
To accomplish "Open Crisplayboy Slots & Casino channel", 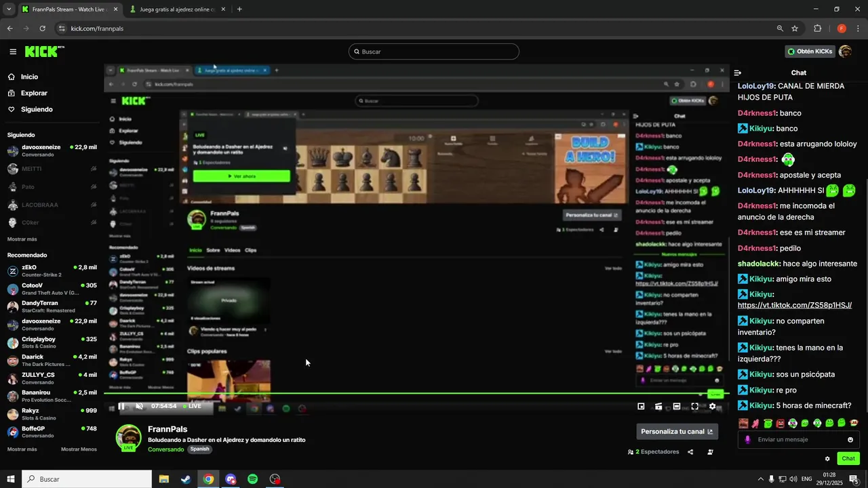I will coord(52,342).
